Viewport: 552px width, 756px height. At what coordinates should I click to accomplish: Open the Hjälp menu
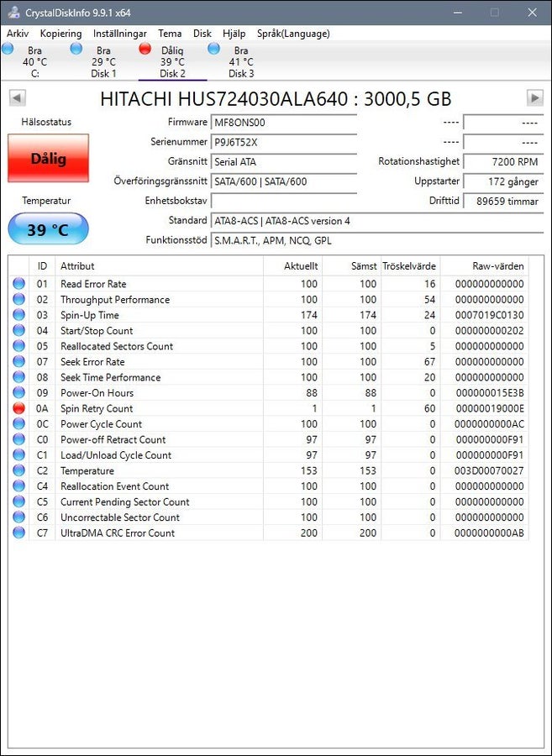pos(234,34)
